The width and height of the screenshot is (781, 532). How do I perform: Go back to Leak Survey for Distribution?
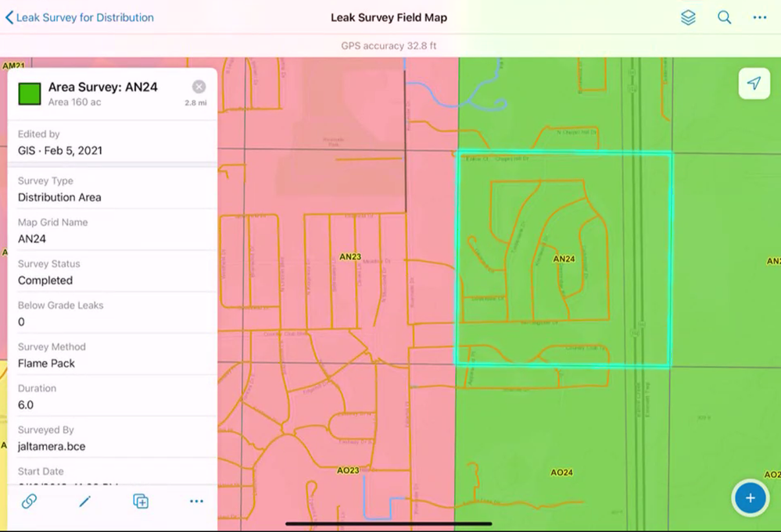pyautogui.click(x=80, y=17)
